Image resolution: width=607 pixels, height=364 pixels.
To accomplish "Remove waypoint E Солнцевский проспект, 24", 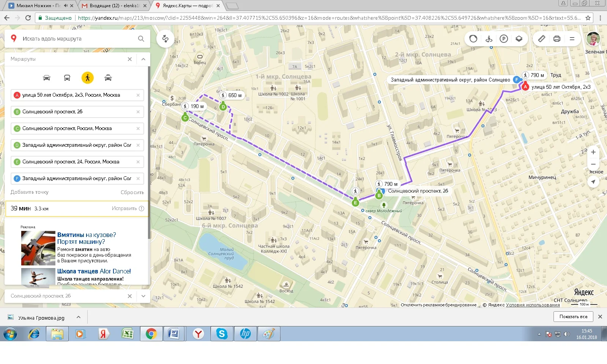I will tap(138, 162).
